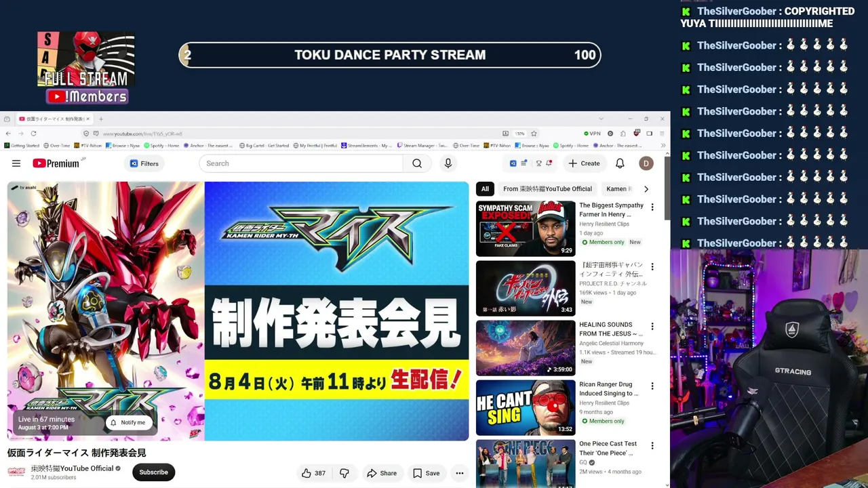Screen dimensions: 868x488
Task: Click the browser forward arrow
Action: 20,134
